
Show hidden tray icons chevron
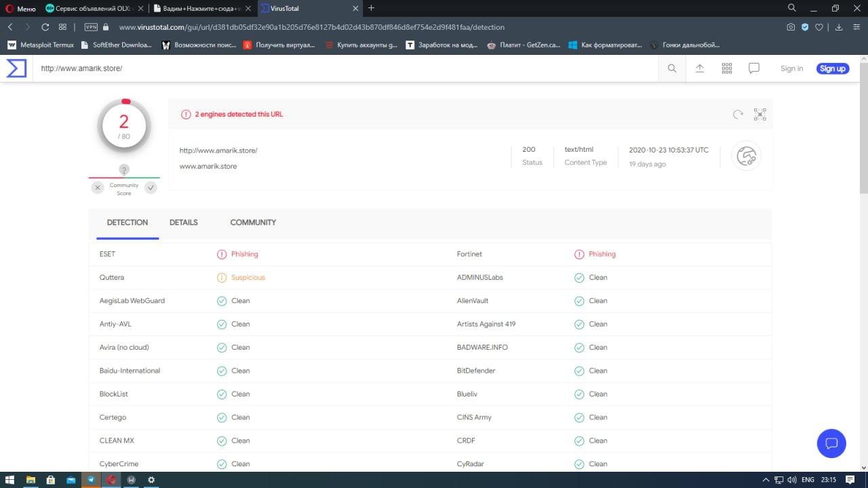[x=766, y=480]
